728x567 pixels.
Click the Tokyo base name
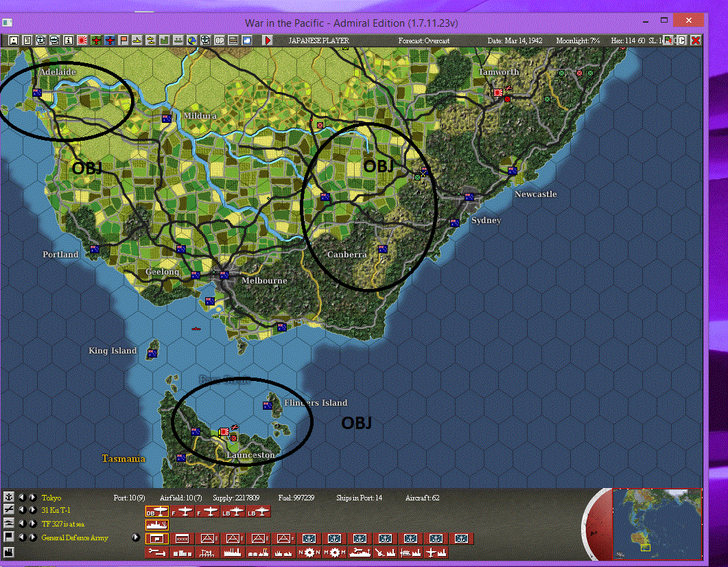point(51,498)
